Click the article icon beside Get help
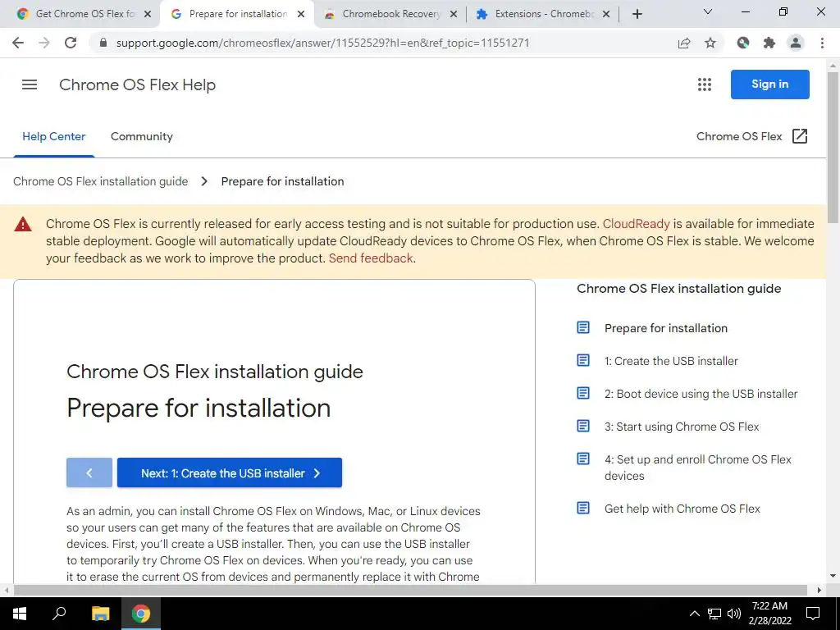The height and width of the screenshot is (630, 840). [x=583, y=507]
